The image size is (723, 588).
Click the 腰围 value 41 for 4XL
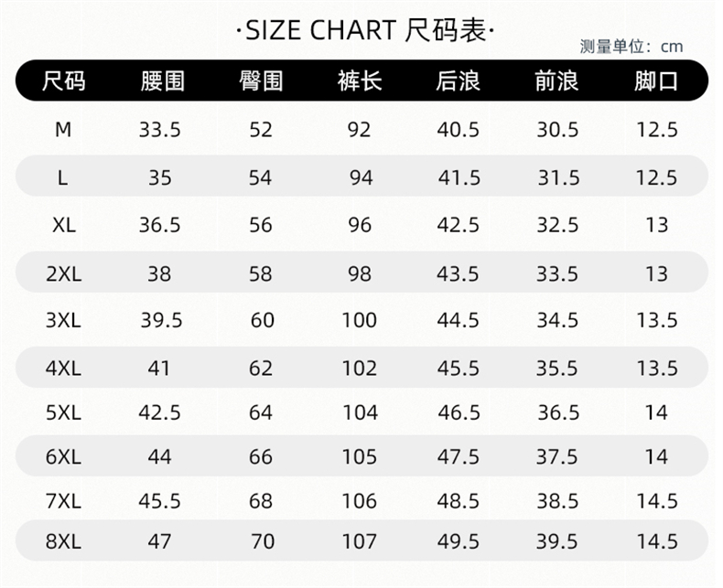click(159, 369)
